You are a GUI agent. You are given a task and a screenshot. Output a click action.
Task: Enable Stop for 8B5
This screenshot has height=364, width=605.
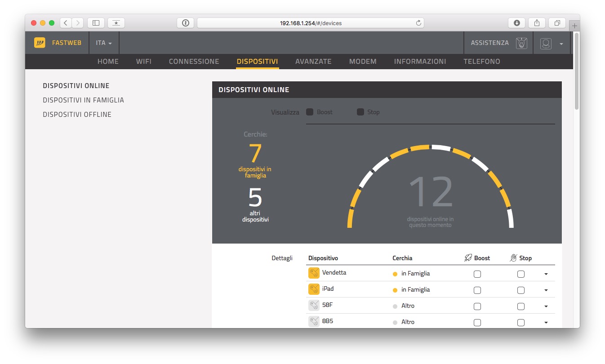tap(521, 323)
